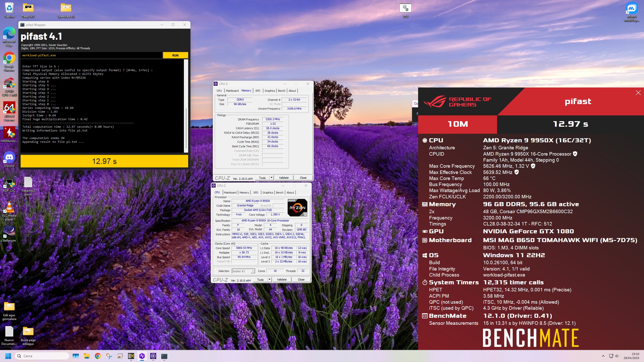Open the Windows Start menu
The image size is (644, 362).
(8, 356)
